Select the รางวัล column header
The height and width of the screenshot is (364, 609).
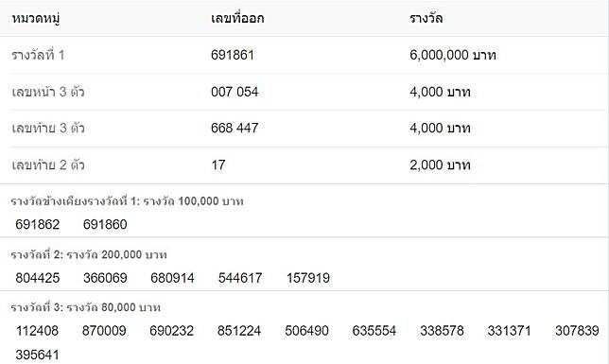tap(426, 18)
